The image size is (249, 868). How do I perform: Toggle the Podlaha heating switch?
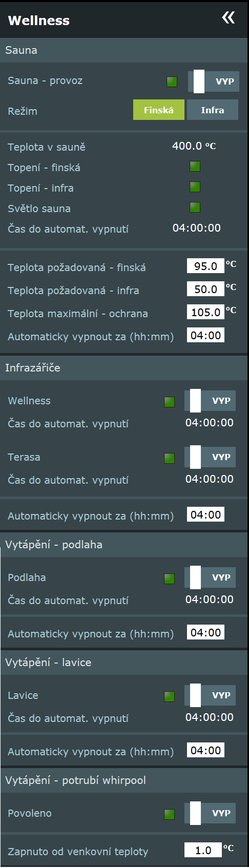(210, 577)
